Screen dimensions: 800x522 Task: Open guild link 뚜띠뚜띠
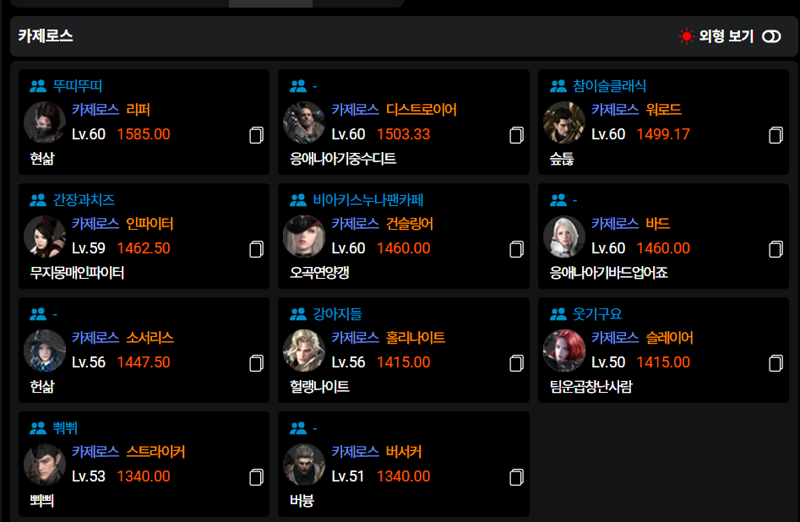[x=78, y=86]
